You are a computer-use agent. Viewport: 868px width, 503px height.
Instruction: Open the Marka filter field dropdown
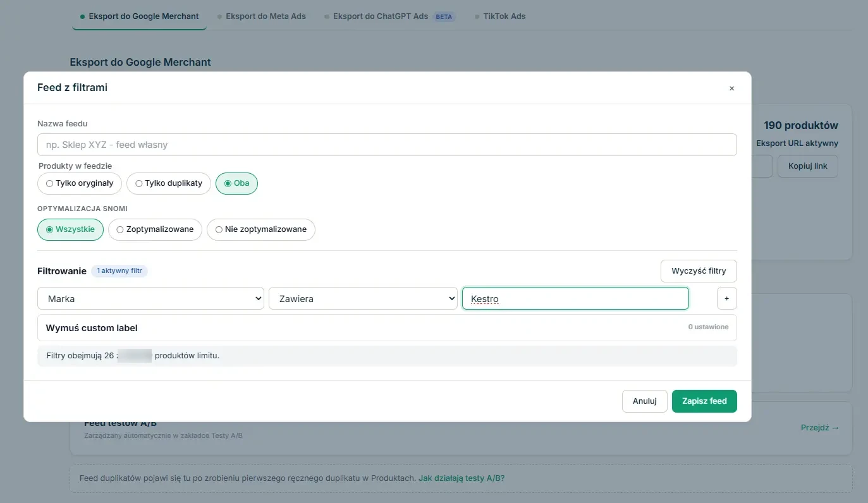[151, 298]
